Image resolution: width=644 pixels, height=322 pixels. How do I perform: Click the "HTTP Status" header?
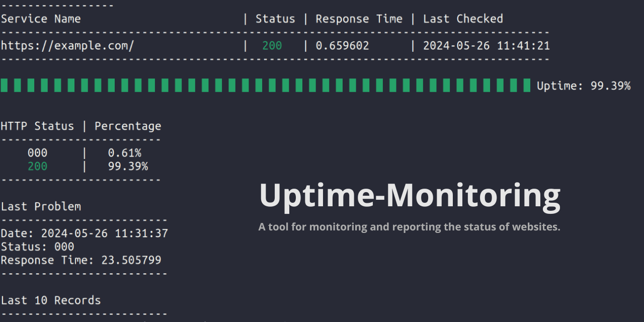tap(37, 126)
